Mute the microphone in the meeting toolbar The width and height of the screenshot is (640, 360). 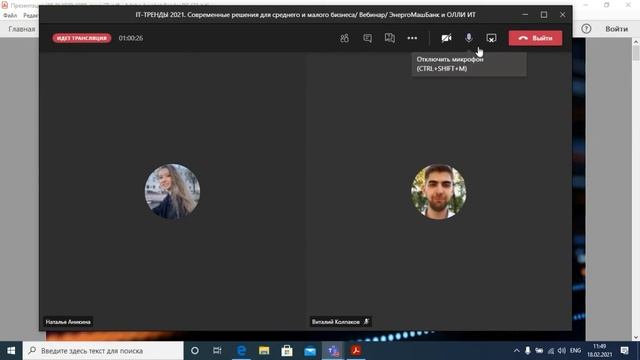pyautogui.click(x=469, y=38)
